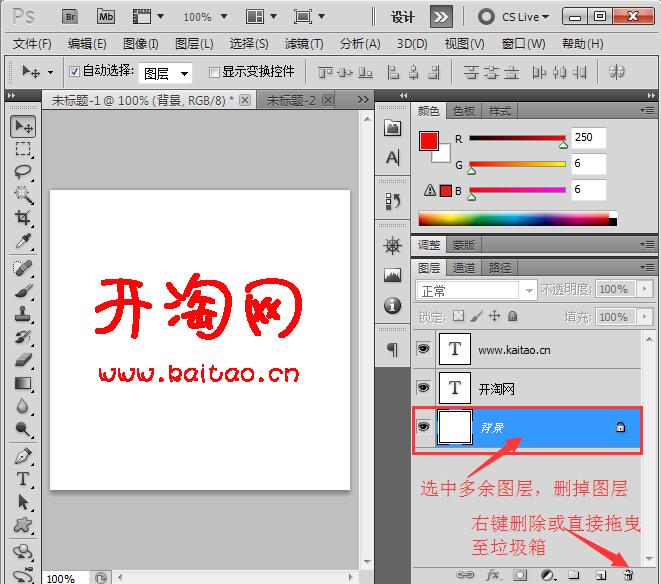Hide the 背景 background layer
The width and height of the screenshot is (661, 584).
point(423,427)
